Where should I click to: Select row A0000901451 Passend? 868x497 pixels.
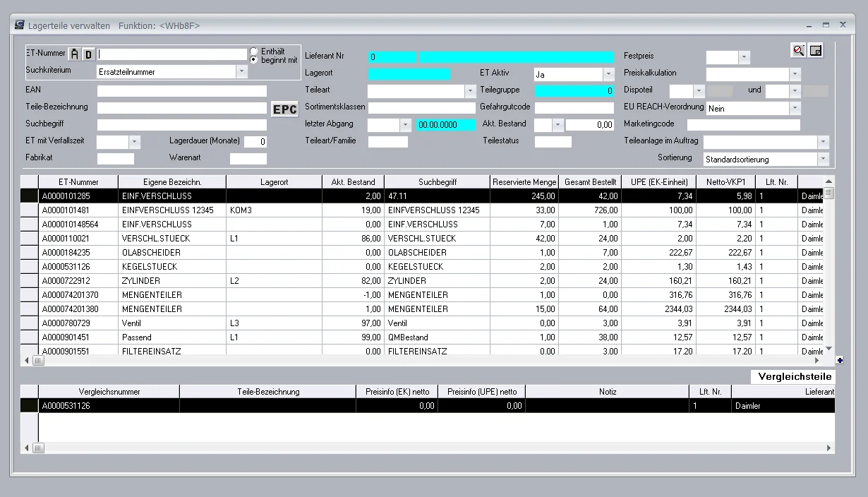(422, 337)
